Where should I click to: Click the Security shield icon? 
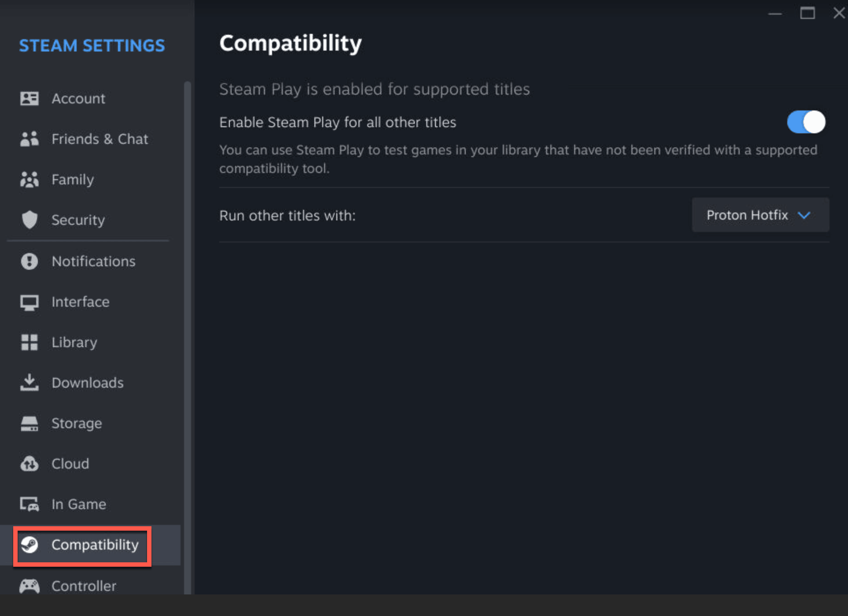29,220
